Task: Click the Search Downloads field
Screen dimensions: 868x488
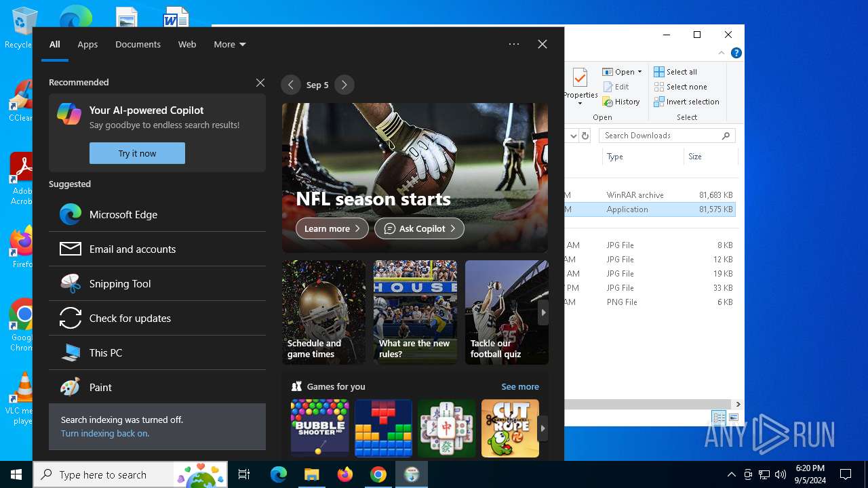Action: point(667,136)
